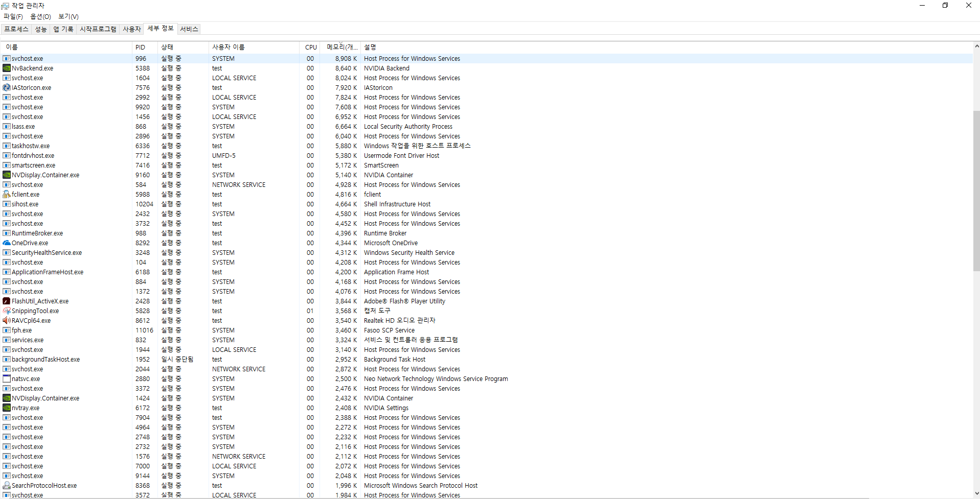Click the fph.exe process icon
This screenshot has width=980, height=499.
pyautogui.click(x=7, y=330)
